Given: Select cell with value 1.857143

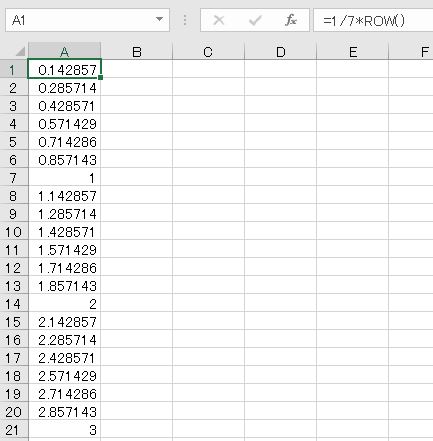Looking at the screenshot, I should 65,285.
